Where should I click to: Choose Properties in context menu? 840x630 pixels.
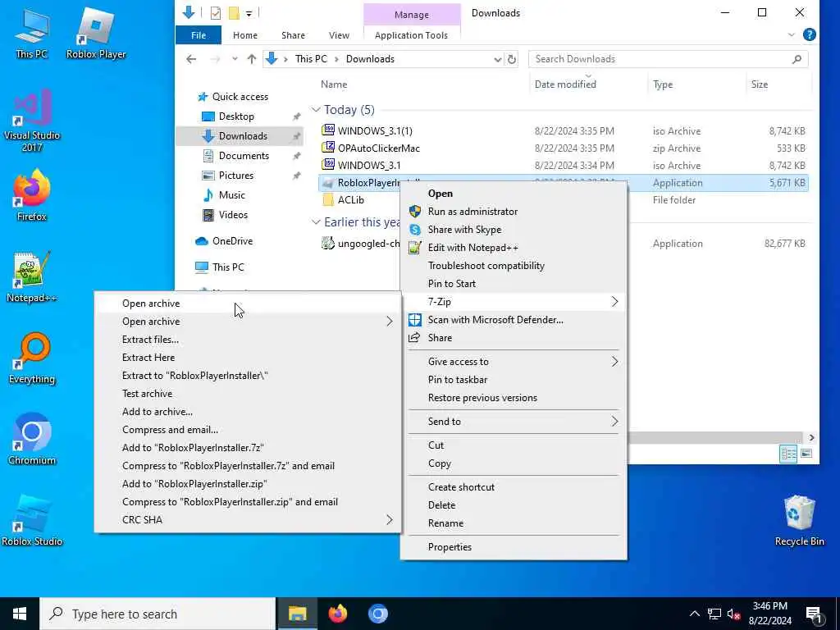514,546
